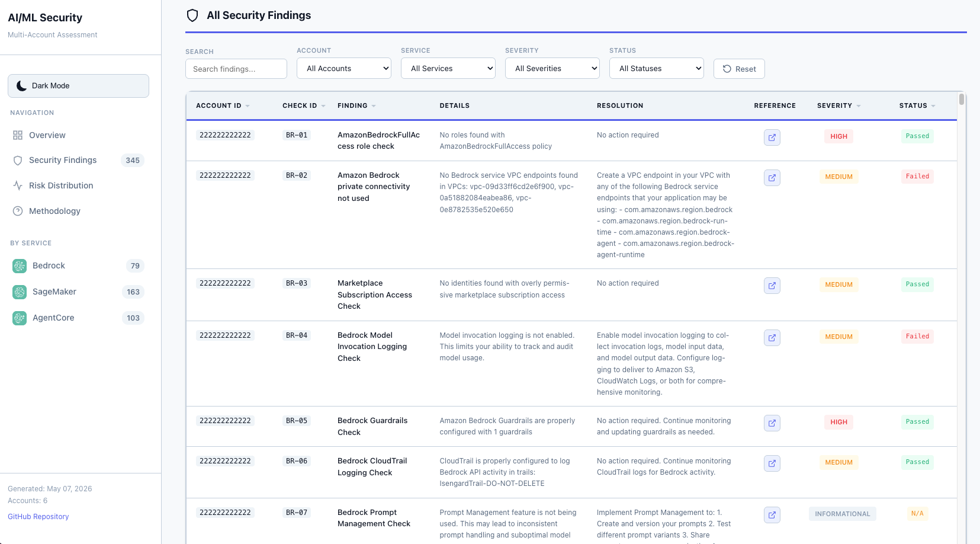The height and width of the screenshot is (544, 980).
Task: Click the shield icon in page header
Action: pos(192,15)
